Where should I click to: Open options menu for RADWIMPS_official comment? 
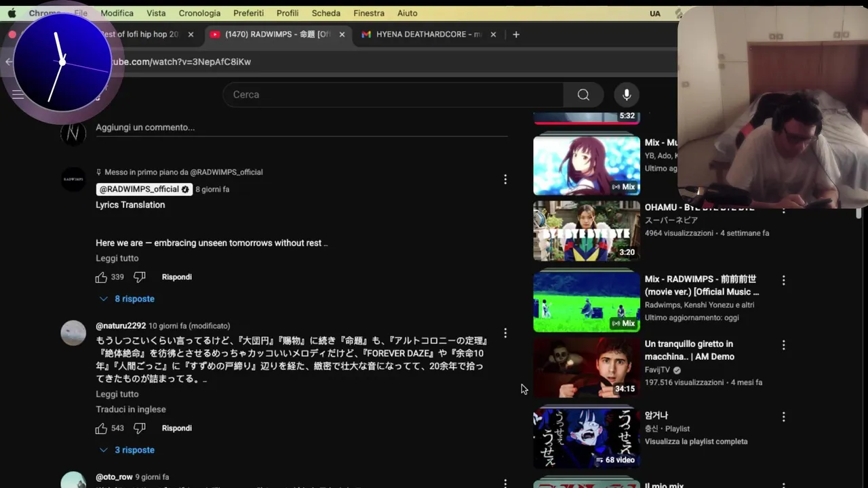click(x=505, y=180)
